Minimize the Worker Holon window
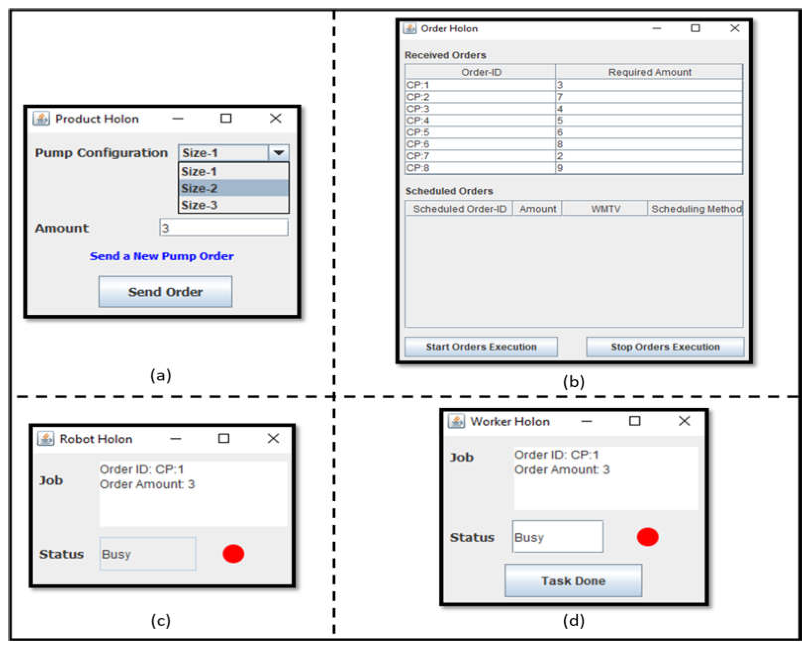Viewport: 812px width, 651px height. point(586,421)
